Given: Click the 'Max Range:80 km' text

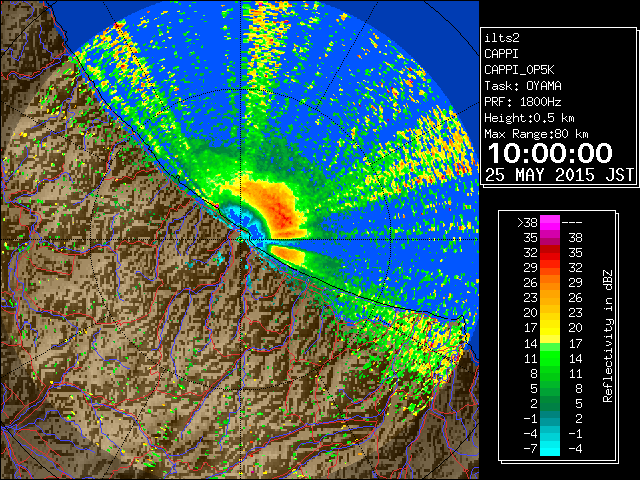Looking at the screenshot, I should [536, 134].
